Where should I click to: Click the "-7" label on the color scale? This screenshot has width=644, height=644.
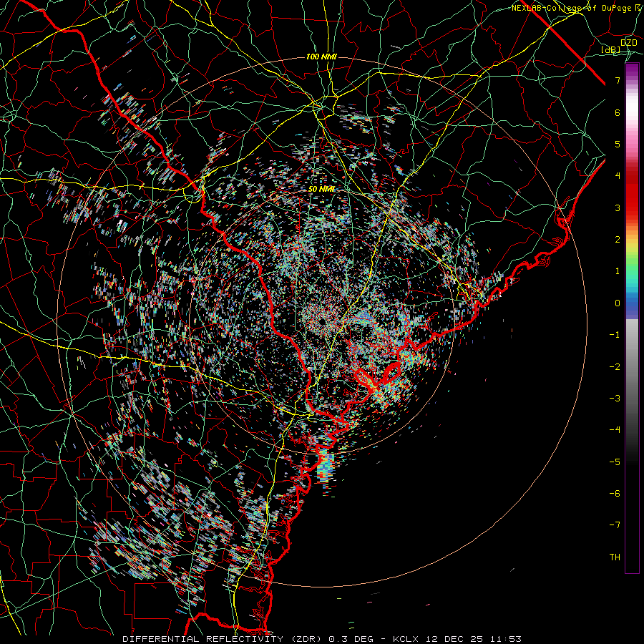click(615, 525)
